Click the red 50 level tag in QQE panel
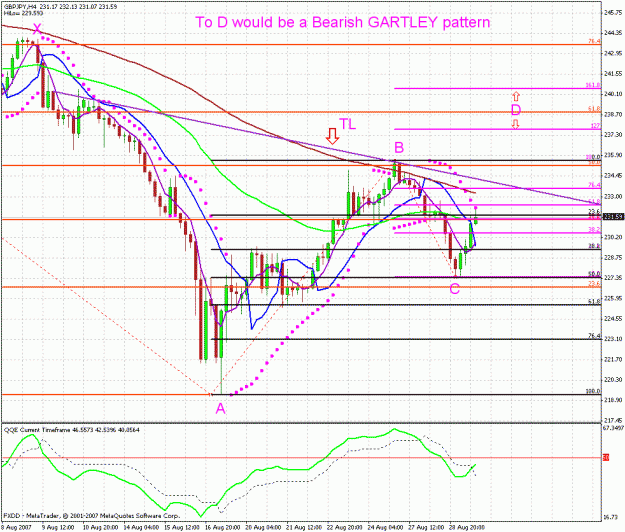This screenshot has height=532, width=625. [606, 458]
